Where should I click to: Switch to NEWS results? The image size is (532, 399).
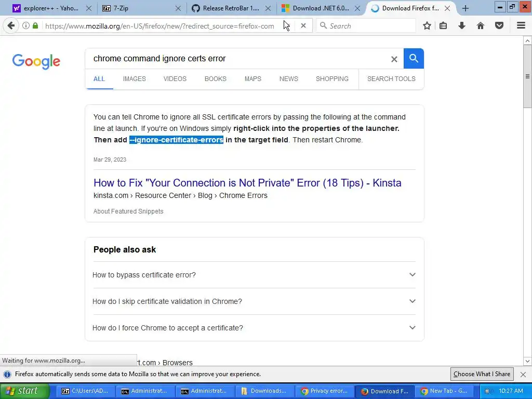pyautogui.click(x=289, y=79)
